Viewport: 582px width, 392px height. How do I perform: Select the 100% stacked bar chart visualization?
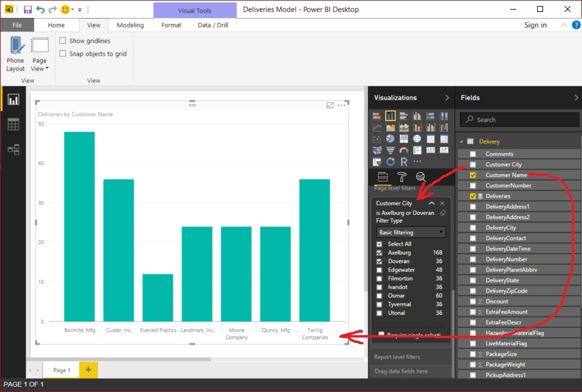(431, 116)
